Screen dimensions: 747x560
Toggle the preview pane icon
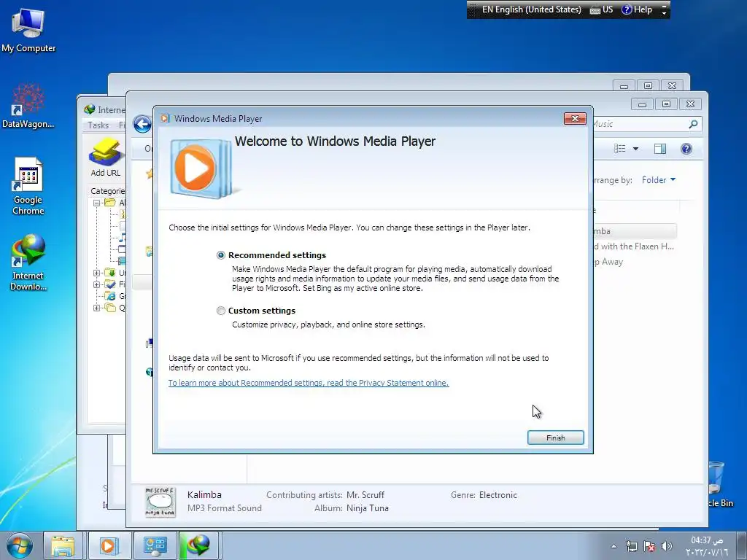coord(659,149)
